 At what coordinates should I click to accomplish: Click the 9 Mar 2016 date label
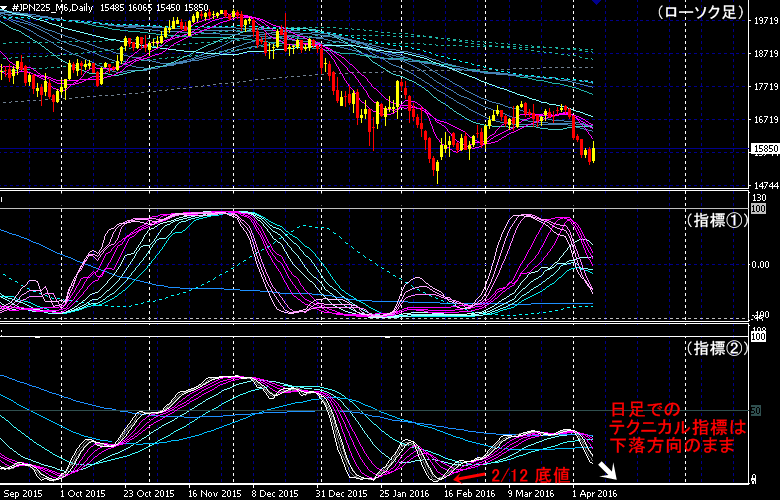pos(532,494)
